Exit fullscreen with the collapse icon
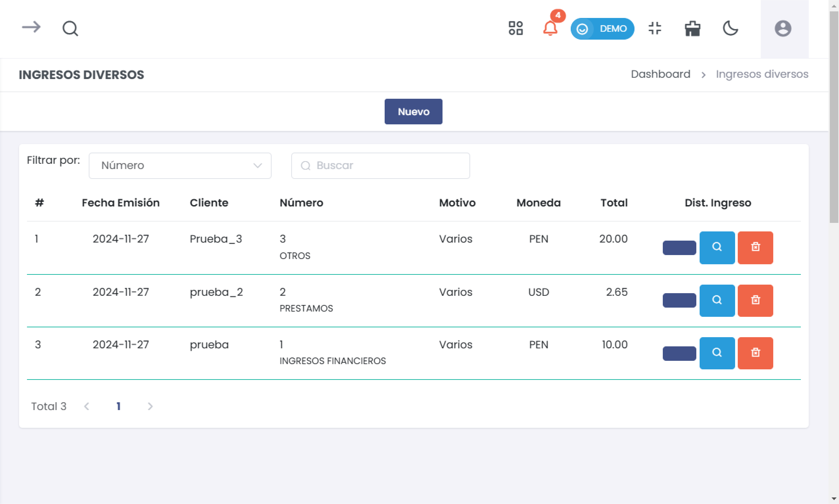 tap(654, 28)
